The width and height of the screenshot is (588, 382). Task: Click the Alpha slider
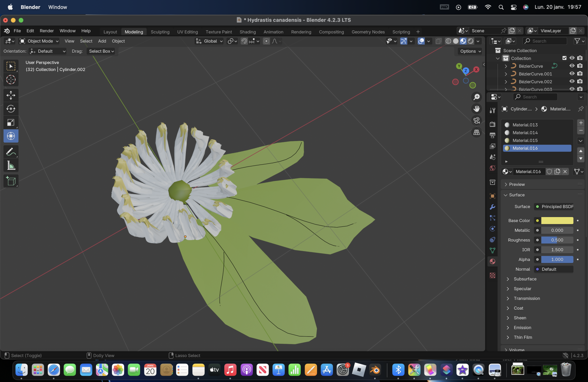tap(557, 259)
